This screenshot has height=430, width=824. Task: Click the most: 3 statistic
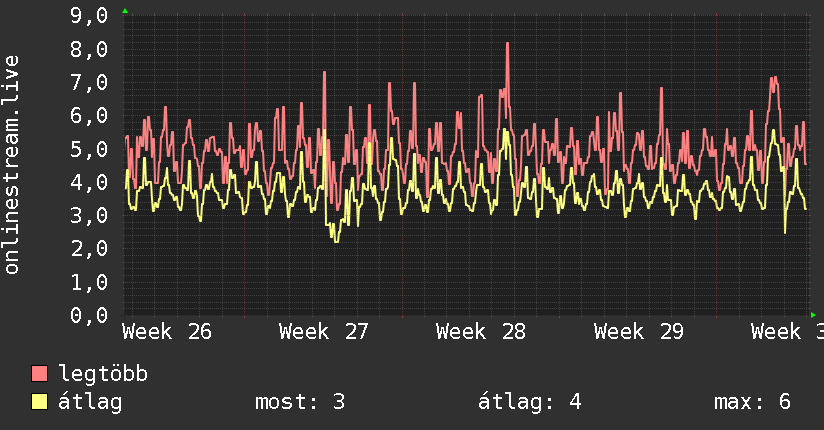tap(300, 402)
